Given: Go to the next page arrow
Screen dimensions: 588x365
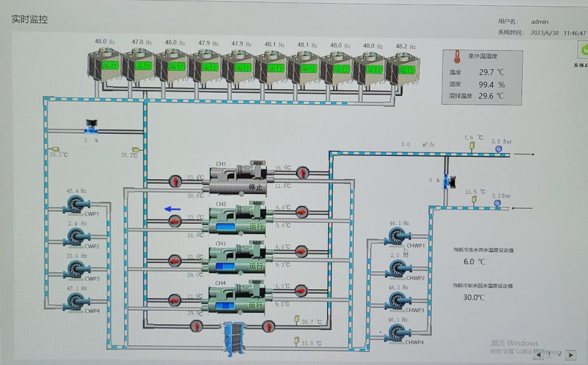Looking at the screenshot, I should click(x=571, y=355).
